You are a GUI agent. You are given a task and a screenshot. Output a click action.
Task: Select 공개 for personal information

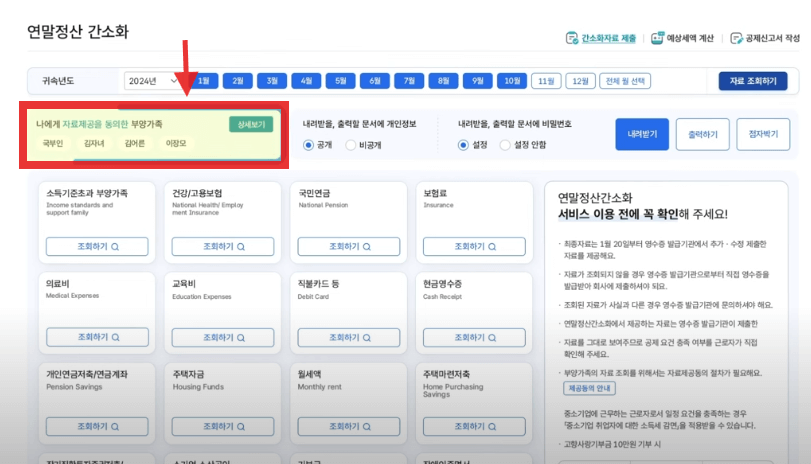pyautogui.click(x=308, y=145)
